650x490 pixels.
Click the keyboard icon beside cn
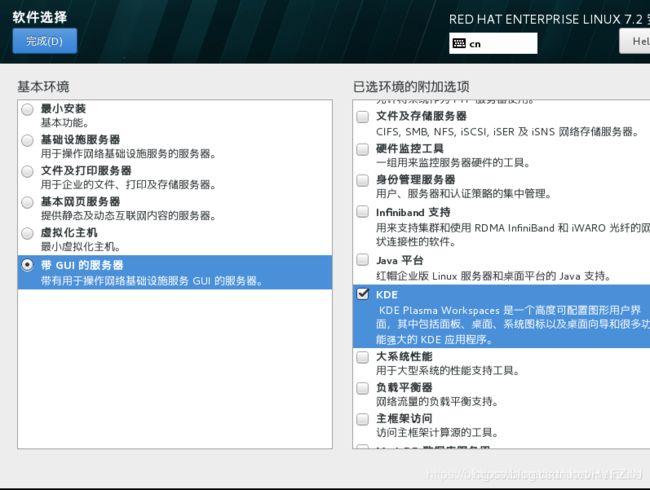pyautogui.click(x=459, y=44)
